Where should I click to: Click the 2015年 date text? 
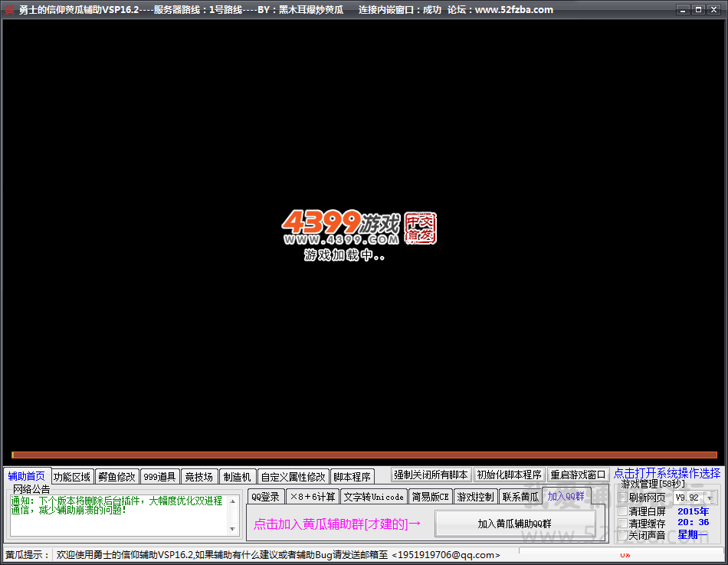click(x=694, y=511)
